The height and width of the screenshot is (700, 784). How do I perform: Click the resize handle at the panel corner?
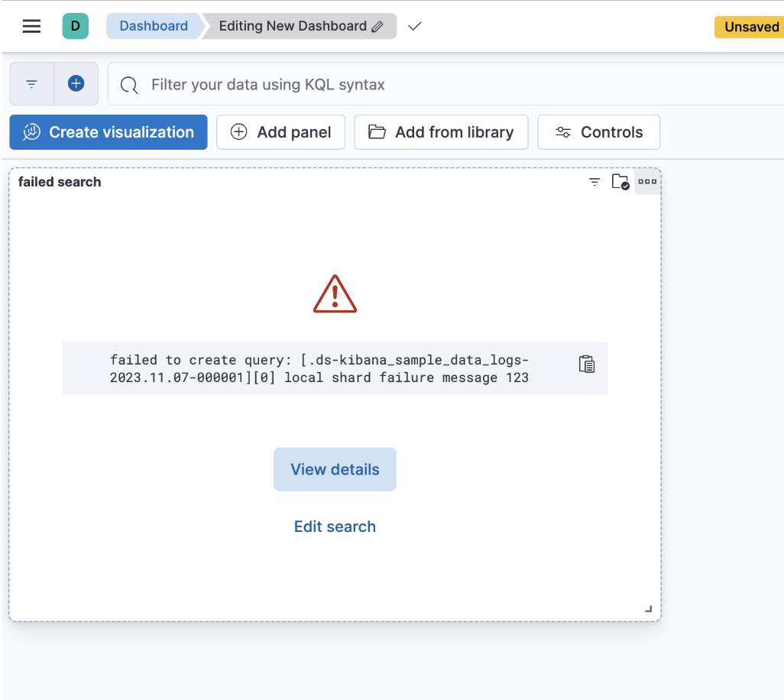coord(648,608)
